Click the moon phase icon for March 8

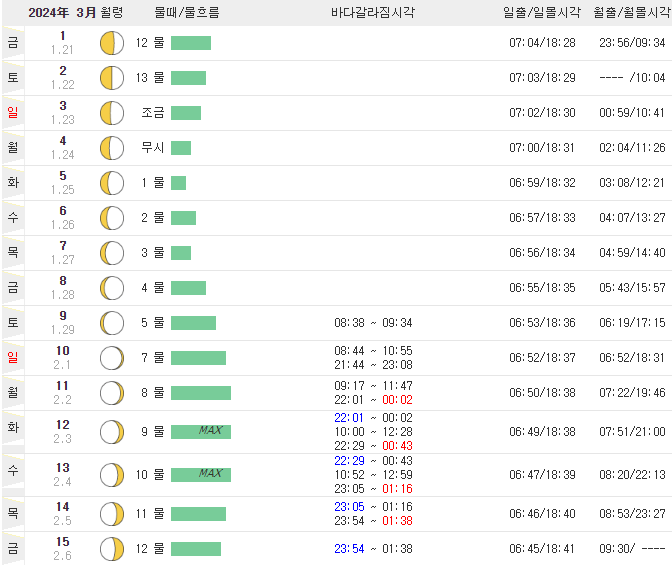coord(112,288)
